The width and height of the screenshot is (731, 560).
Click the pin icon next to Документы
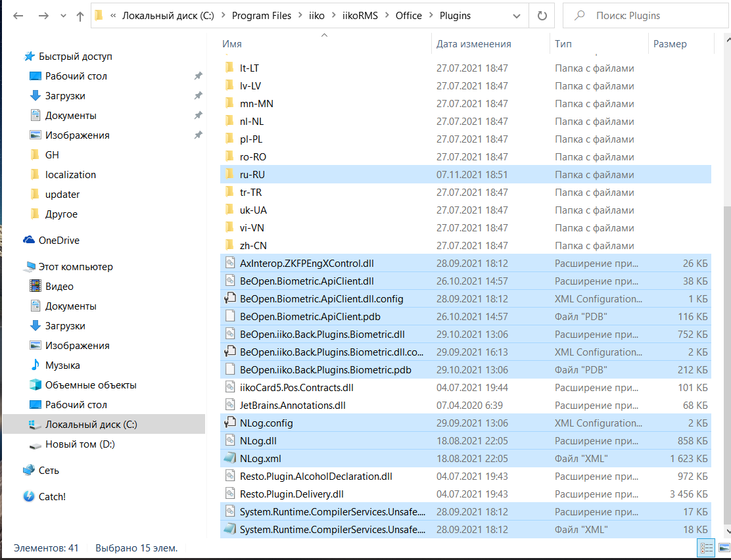coord(198,115)
